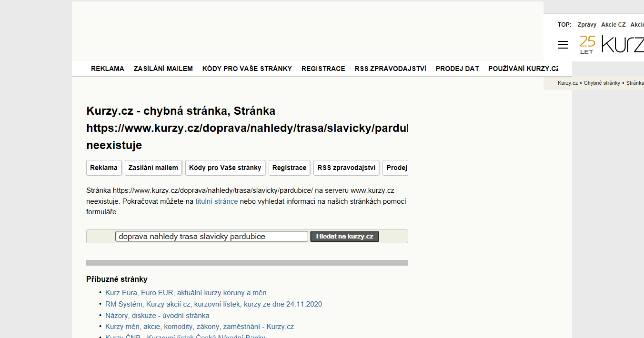Open REKLAMA in the top navigation bar
Image resolution: width=644 pixels, height=338 pixels.
tap(108, 69)
